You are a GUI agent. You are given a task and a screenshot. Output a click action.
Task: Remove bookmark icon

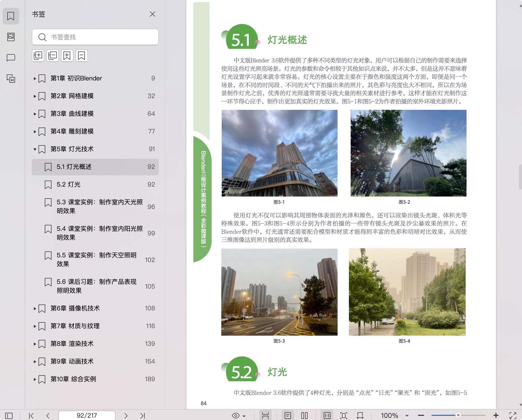pyautogui.click(x=82, y=56)
